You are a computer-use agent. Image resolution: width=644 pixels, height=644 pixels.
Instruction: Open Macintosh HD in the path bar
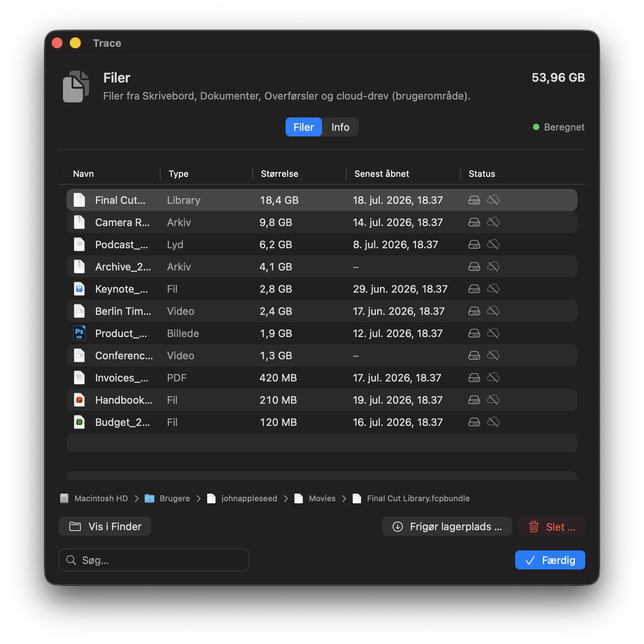[101, 498]
